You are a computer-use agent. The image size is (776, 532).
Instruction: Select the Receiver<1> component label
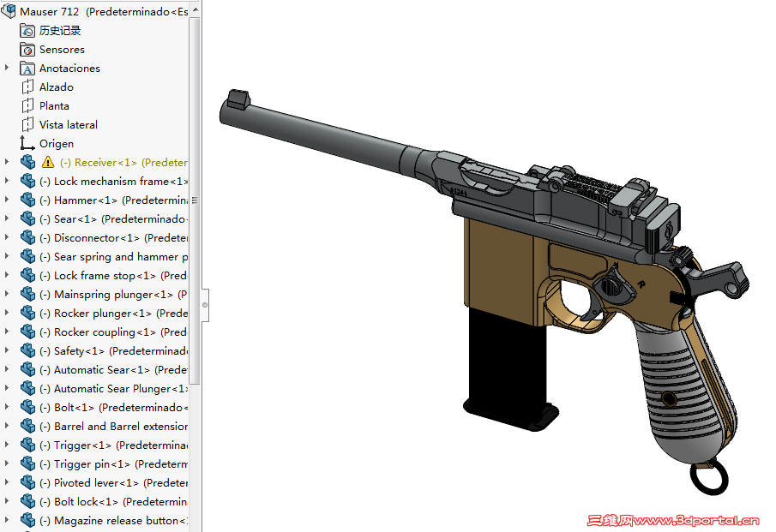pos(123,162)
